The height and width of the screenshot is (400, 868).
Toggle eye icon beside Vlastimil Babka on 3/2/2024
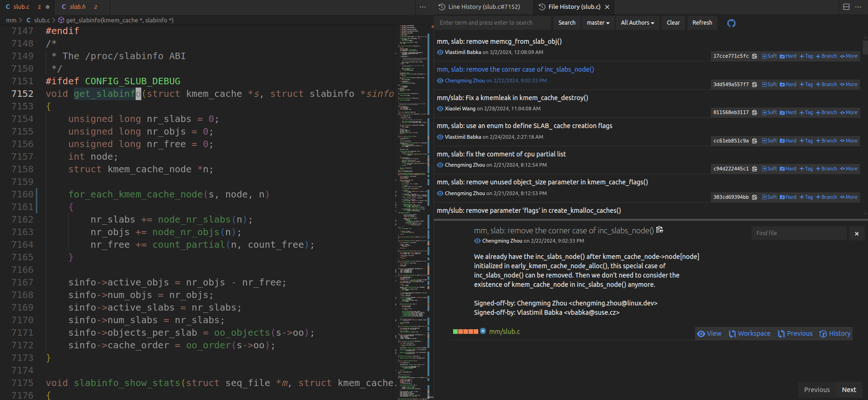[x=440, y=53]
